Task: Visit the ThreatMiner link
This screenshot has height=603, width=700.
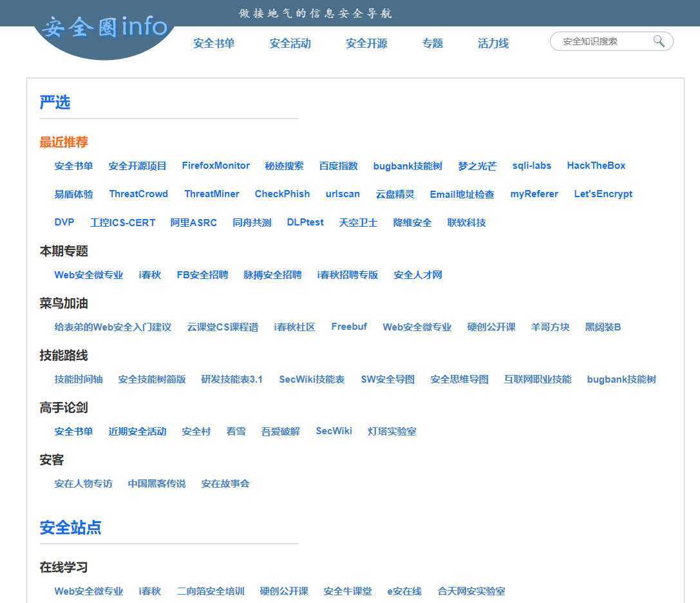Action: pyautogui.click(x=212, y=194)
